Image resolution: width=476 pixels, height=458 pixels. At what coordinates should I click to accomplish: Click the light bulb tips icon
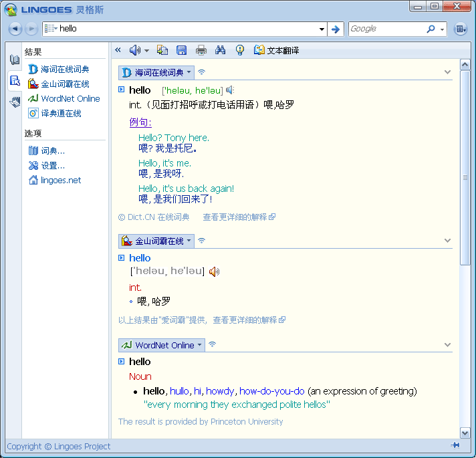(x=240, y=50)
